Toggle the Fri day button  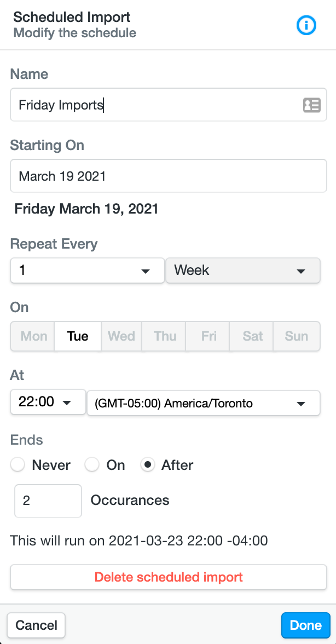click(x=208, y=336)
